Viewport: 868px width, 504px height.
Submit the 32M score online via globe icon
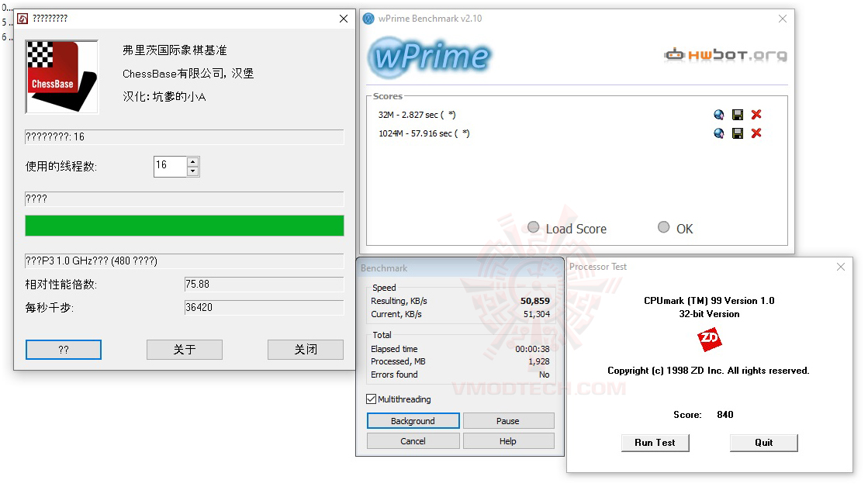point(718,115)
